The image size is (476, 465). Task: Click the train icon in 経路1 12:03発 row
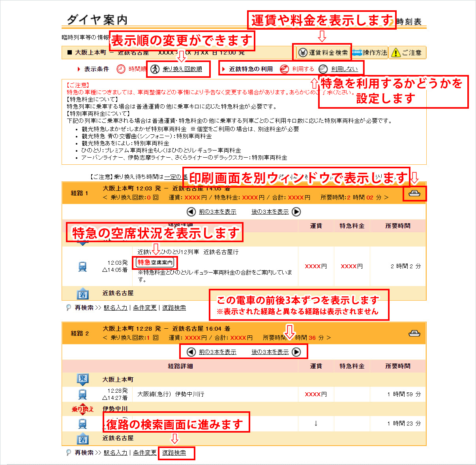[82, 267]
